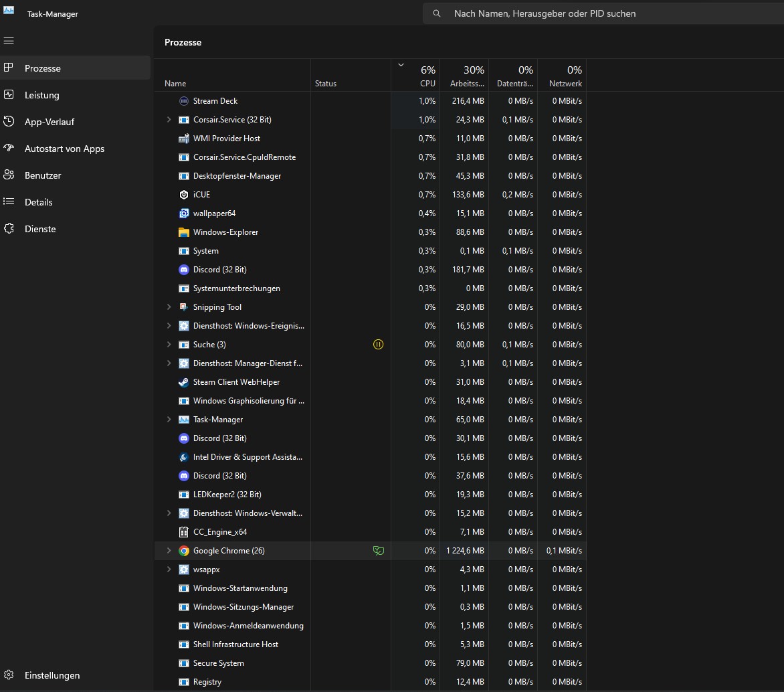Open the hamburger navigation menu
Image resolution: width=784 pixels, height=692 pixels.
click(9, 41)
